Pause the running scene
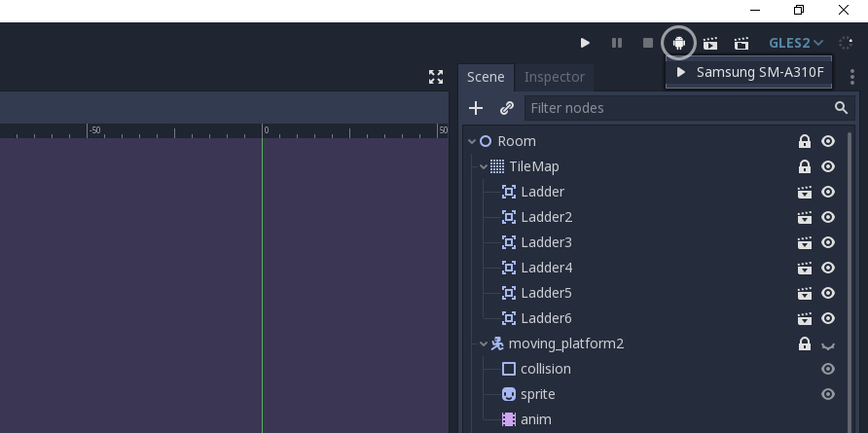 coord(617,43)
